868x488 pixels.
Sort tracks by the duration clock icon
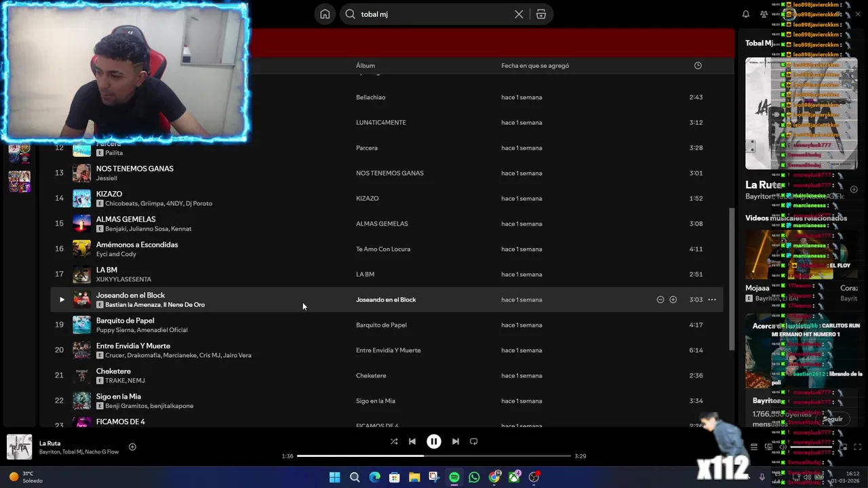(x=698, y=66)
